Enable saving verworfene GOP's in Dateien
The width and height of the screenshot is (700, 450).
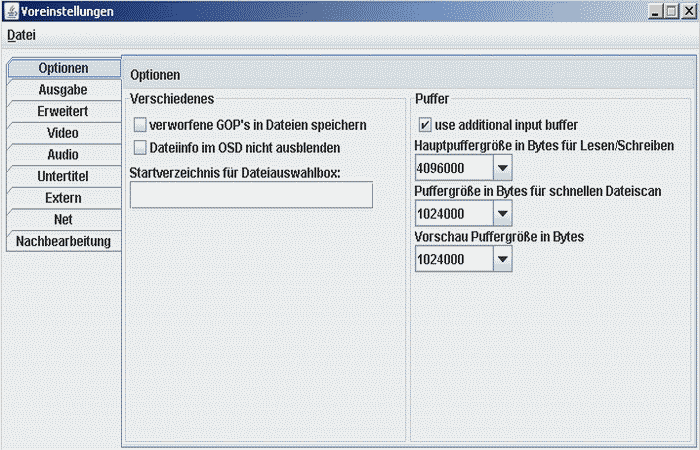tap(141, 125)
